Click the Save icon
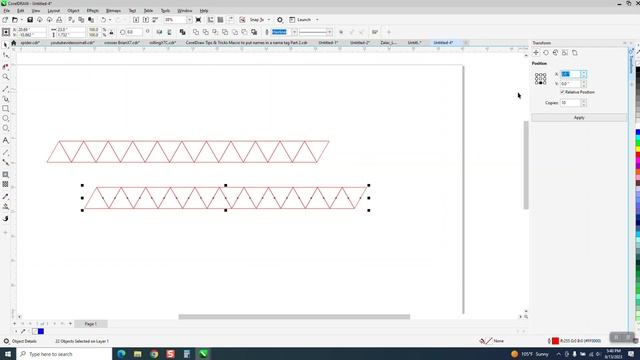The image size is (640, 360). (30, 20)
